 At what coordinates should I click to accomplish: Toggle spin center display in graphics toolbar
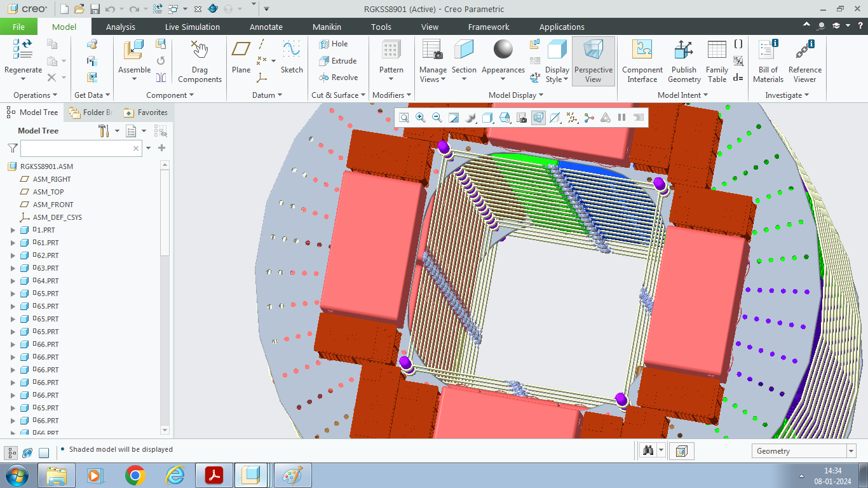pyautogui.click(x=588, y=118)
